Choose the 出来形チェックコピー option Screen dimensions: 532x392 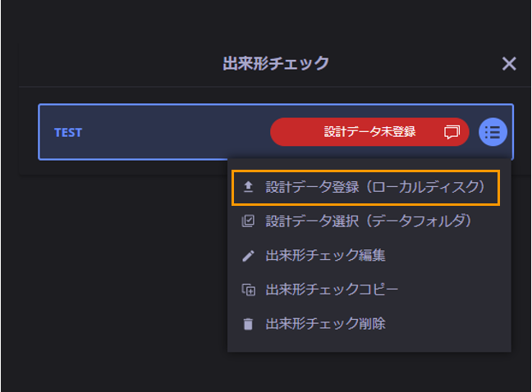coord(332,289)
